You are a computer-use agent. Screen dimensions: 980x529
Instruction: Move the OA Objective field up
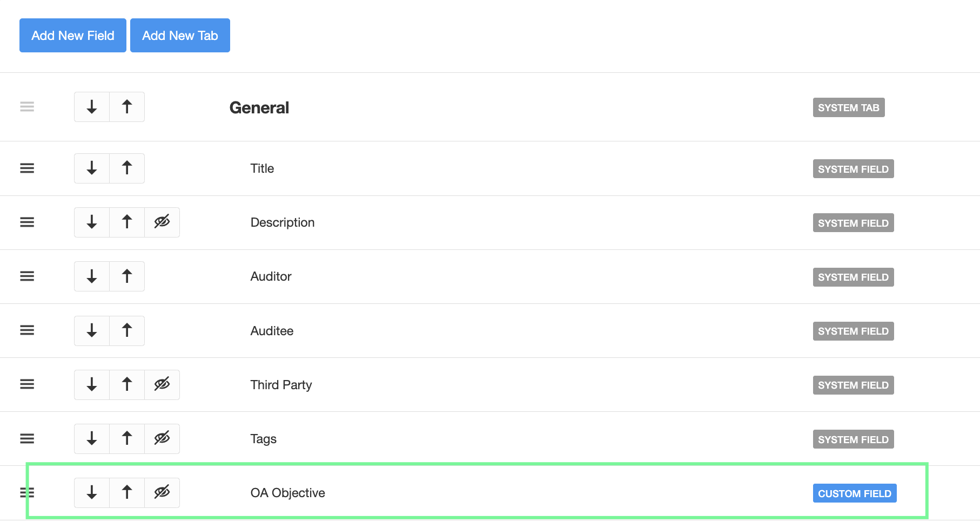(127, 492)
